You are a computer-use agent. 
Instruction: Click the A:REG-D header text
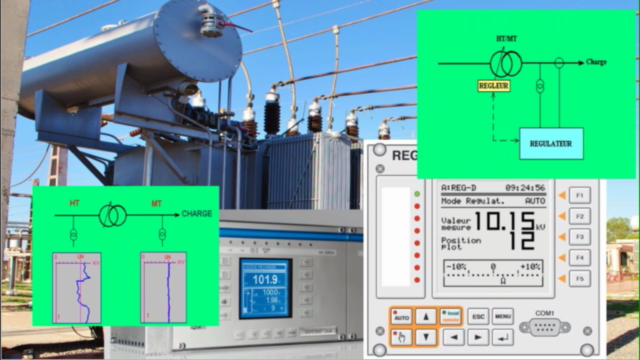click(458, 188)
